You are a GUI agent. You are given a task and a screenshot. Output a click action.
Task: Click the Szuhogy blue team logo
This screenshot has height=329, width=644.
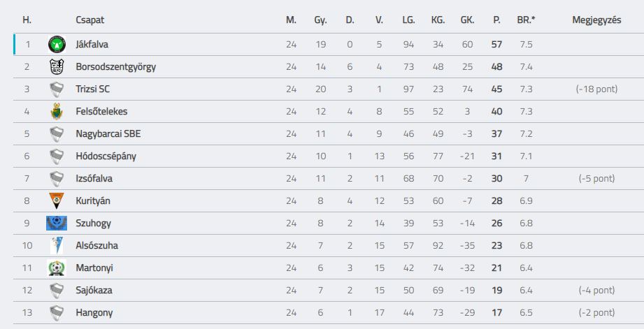click(x=57, y=223)
